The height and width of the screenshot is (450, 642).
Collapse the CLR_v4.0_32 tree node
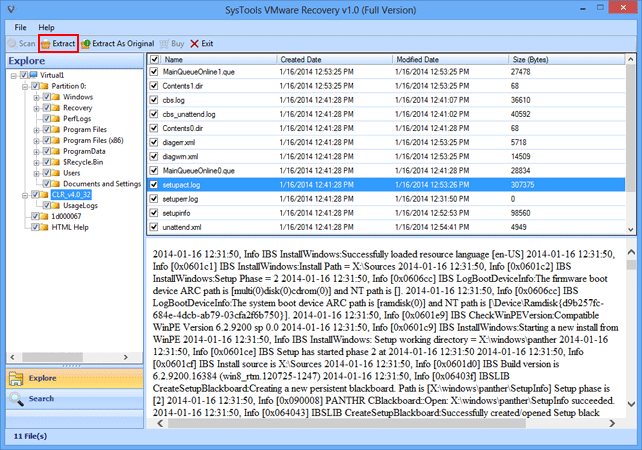tap(25, 195)
